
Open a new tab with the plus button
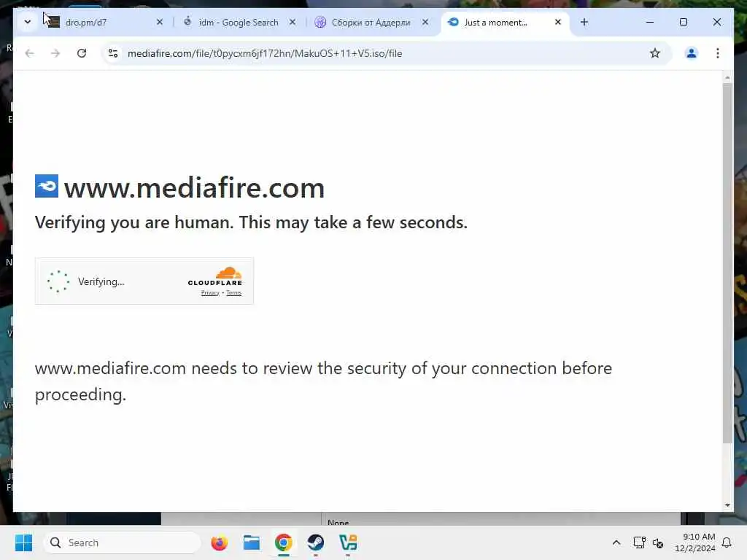coord(584,22)
